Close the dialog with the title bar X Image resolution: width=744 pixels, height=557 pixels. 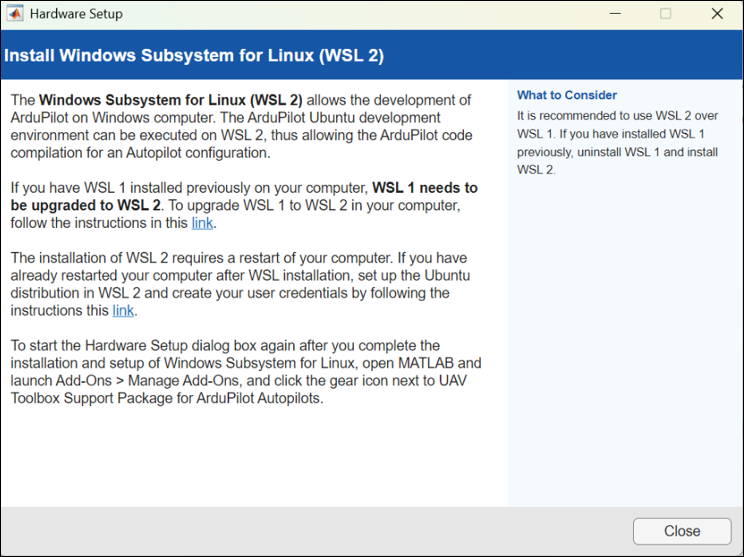(717, 14)
